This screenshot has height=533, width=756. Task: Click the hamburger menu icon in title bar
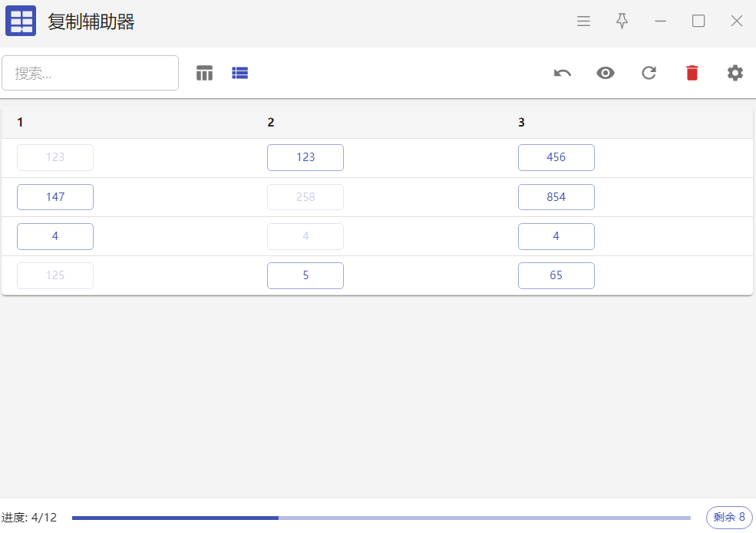583,21
